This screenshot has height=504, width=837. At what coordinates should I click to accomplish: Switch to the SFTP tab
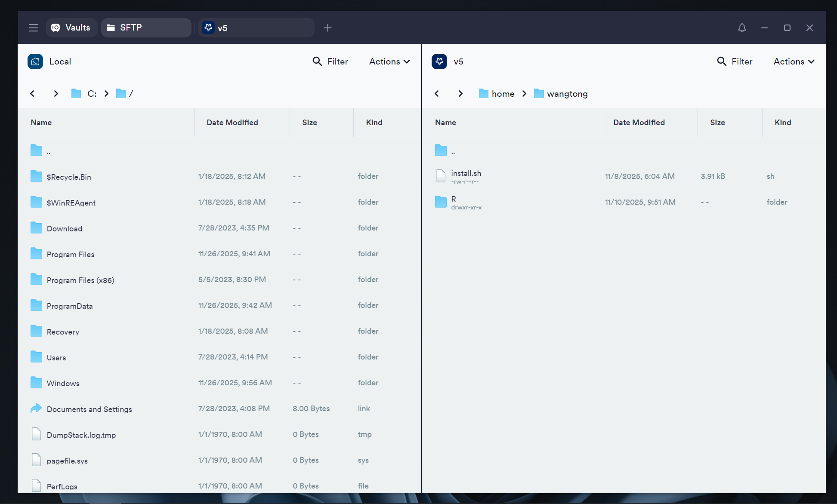pyautogui.click(x=146, y=28)
